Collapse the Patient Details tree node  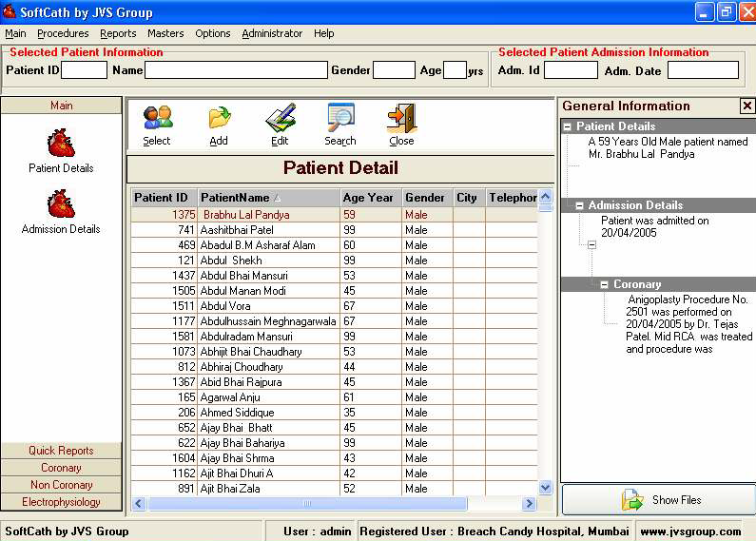[x=568, y=126]
